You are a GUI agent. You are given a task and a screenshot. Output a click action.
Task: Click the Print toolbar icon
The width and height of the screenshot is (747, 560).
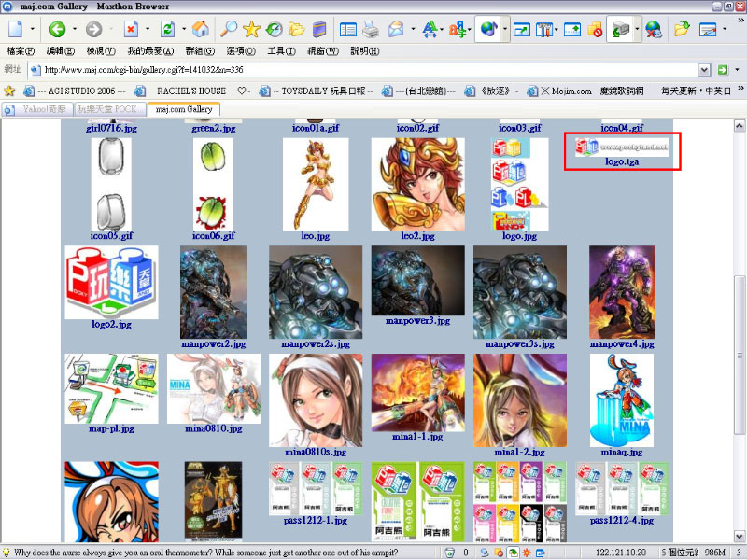tap(371, 29)
